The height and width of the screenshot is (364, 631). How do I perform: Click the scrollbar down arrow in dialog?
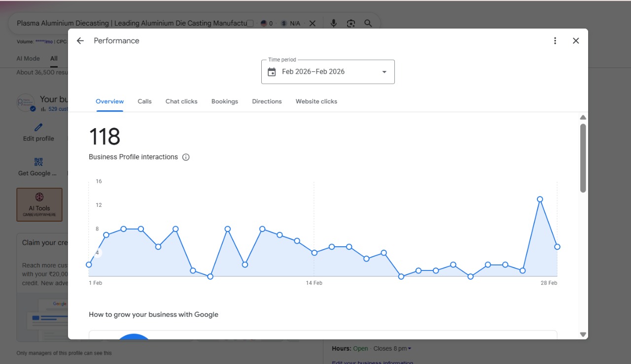(583, 334)
